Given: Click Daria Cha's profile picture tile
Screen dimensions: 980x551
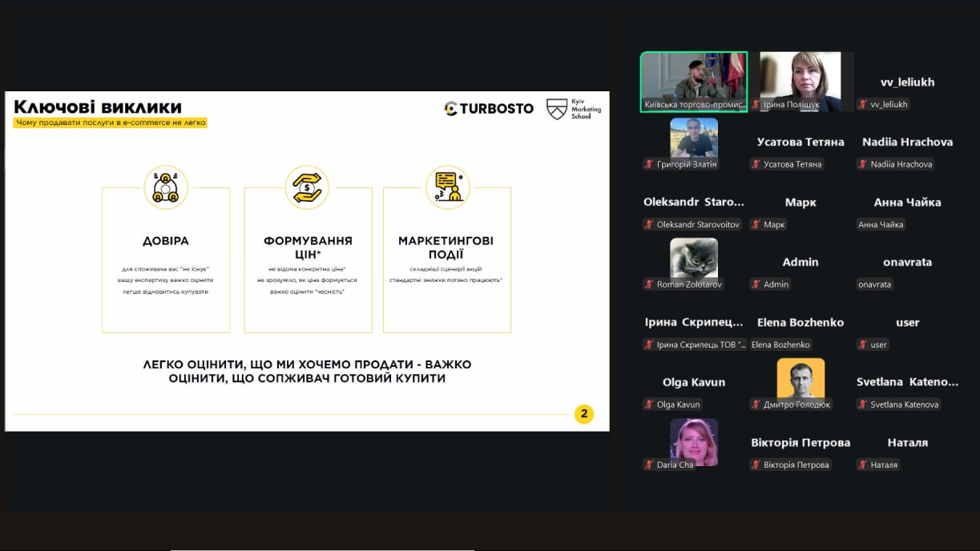Looking at the screenshot, I should click(x=694, y=439).
